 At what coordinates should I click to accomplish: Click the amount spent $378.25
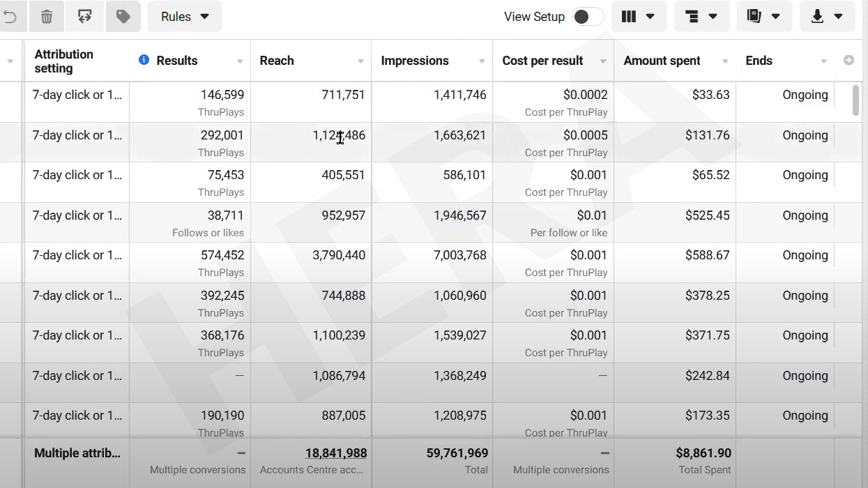pos(707,296)
